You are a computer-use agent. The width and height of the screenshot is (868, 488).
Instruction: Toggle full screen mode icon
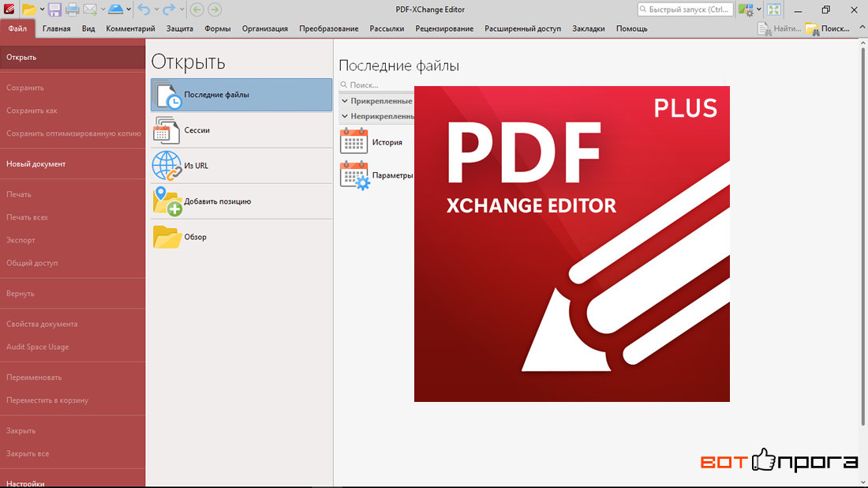tap(774, 9)
